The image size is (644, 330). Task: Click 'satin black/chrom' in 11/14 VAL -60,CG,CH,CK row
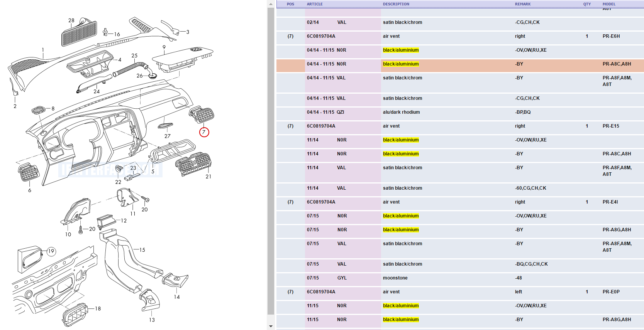[402, 188]
